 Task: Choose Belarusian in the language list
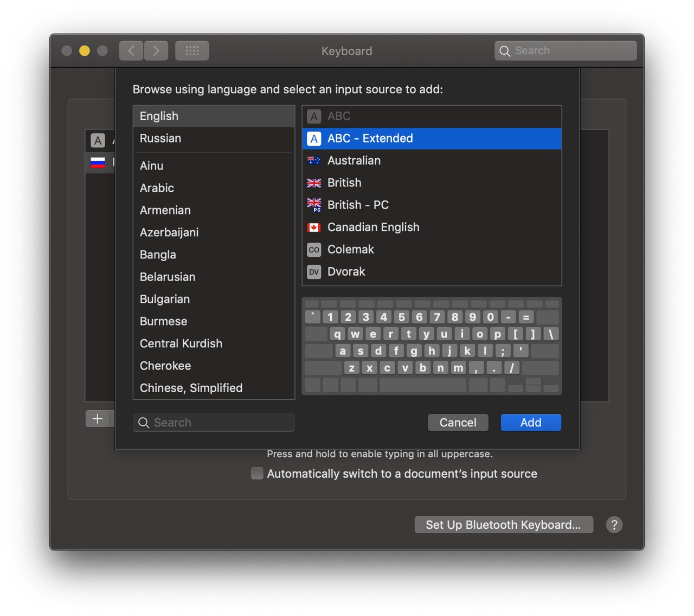tap(214, 277)
